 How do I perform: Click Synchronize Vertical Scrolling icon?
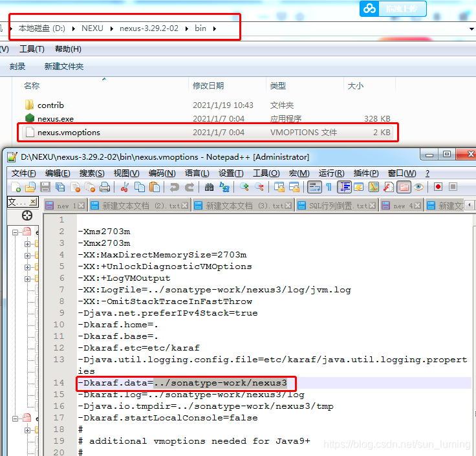pos(279,187)
